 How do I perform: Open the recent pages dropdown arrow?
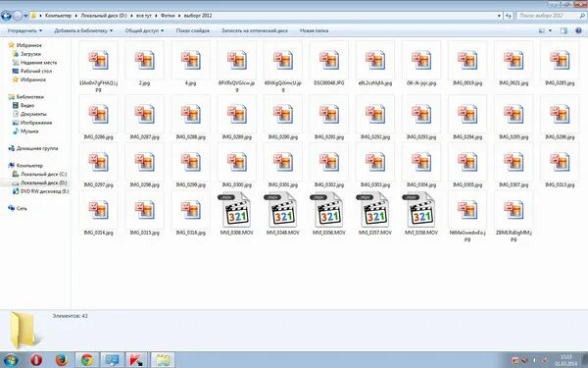25,16
